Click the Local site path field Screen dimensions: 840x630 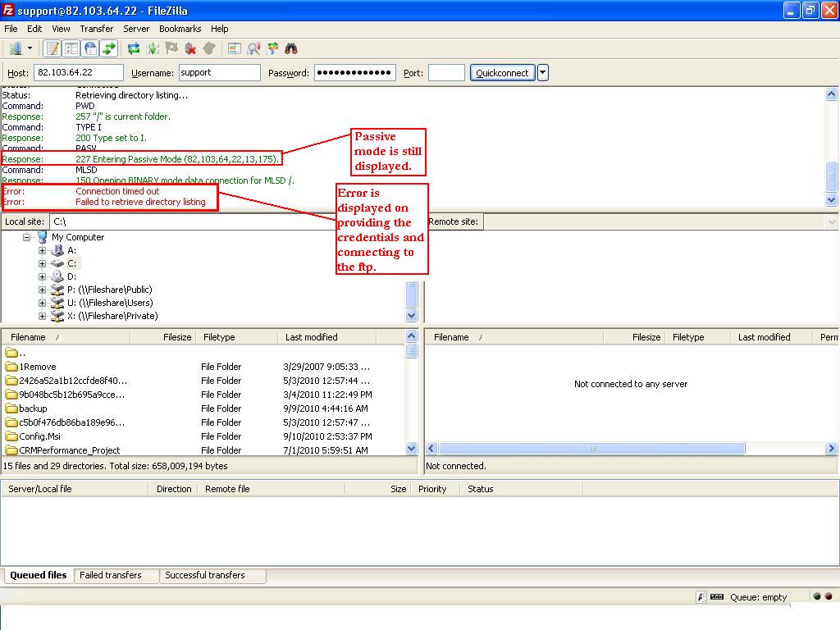193,221
